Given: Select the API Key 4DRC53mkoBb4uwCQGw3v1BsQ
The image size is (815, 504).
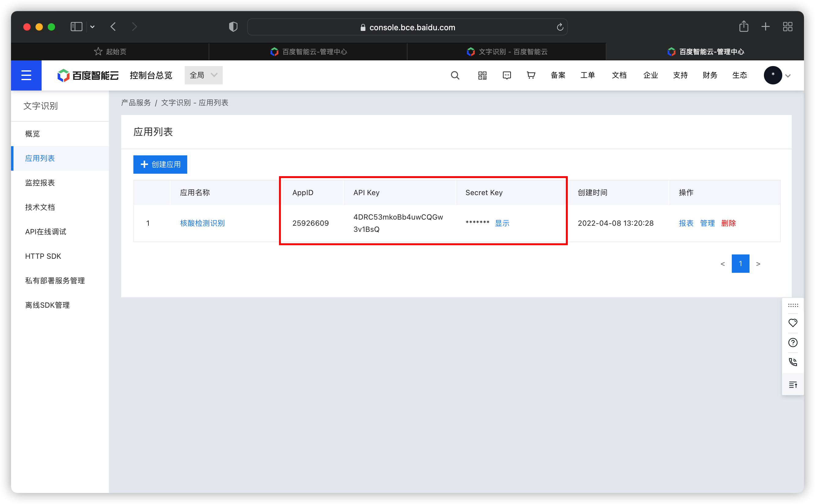Looking at the screenshot, I should [398, 223].
